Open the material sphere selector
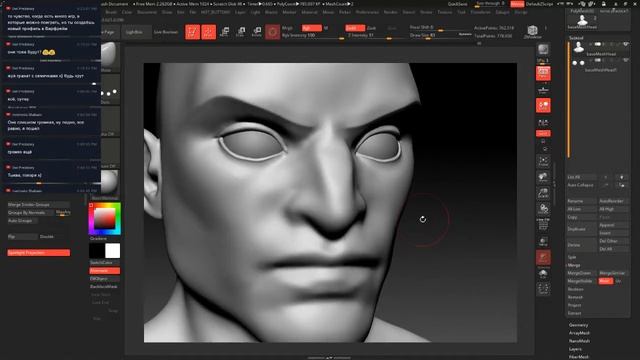The height and width of the screenshot is (360, 640). 110,185
